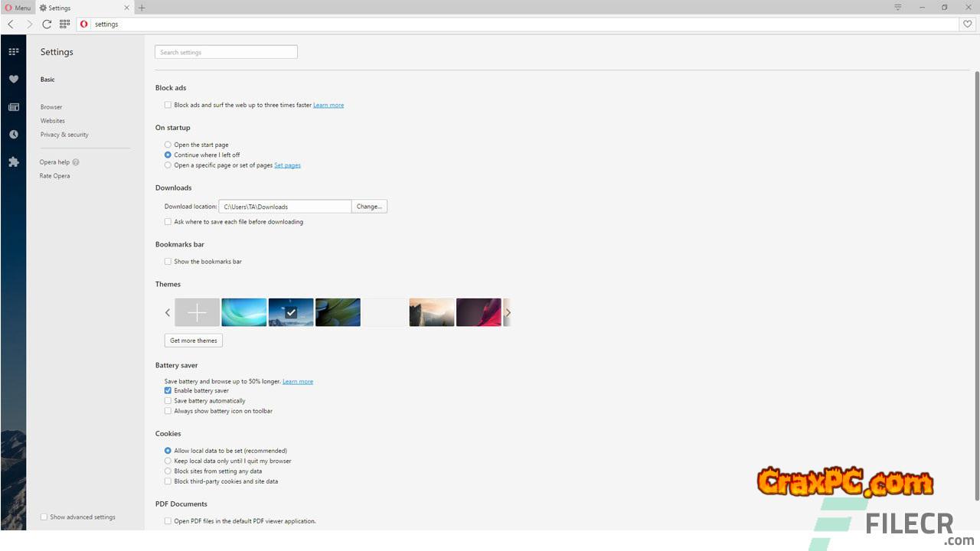Image resolution: width=980 pixels, height=551 pixels.
Task: Click the Search settings input field
Action: [226, 52]
